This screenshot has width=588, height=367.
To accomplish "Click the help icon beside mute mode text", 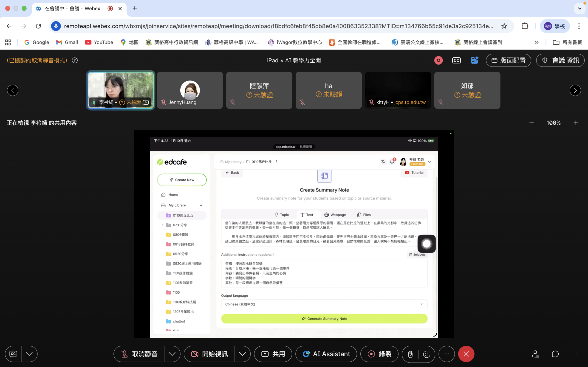I will 75,60.
